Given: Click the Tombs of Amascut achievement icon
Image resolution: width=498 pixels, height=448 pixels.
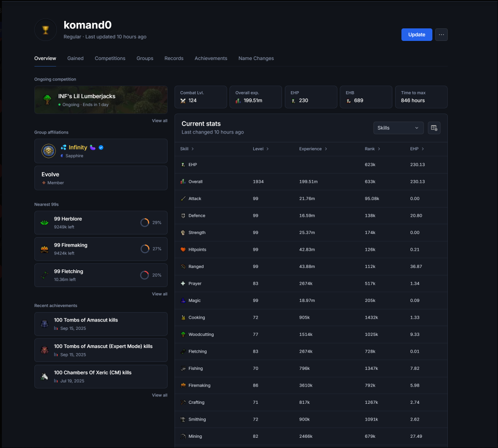Looking at the screenshot, I should pyautogui.click(x=45, y=324).
